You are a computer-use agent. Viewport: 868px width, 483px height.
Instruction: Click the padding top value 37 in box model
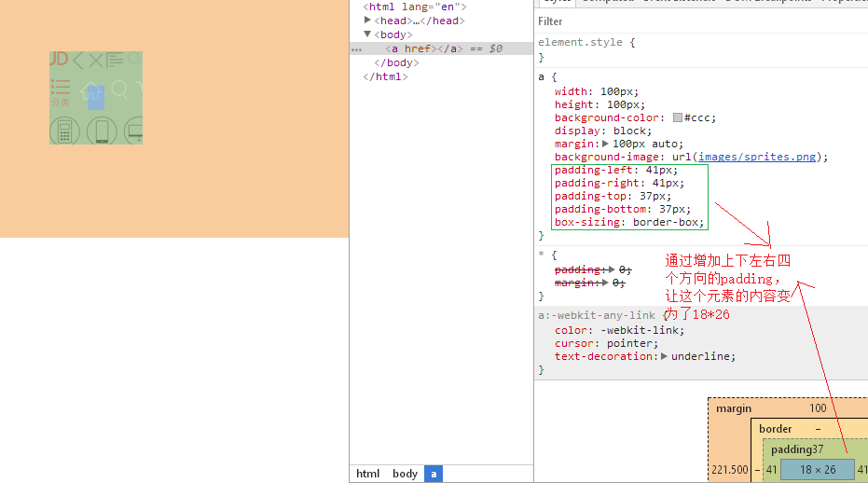(x=817, y=449)
